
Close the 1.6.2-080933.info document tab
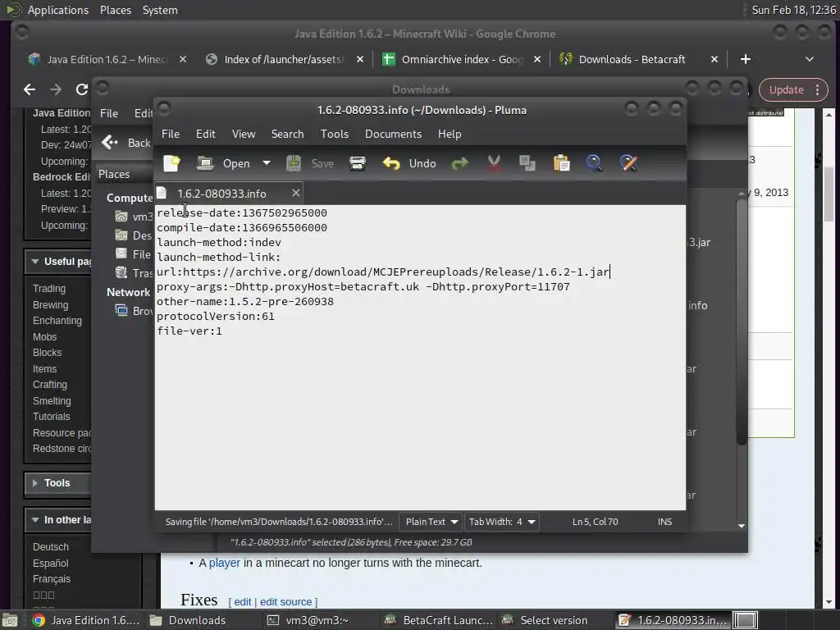(295, 193)
